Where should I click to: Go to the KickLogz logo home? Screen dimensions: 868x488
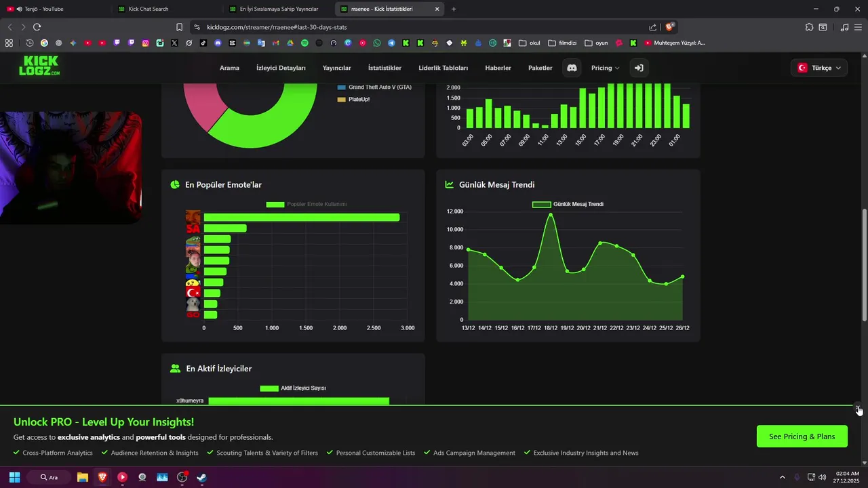coord(39,66)
